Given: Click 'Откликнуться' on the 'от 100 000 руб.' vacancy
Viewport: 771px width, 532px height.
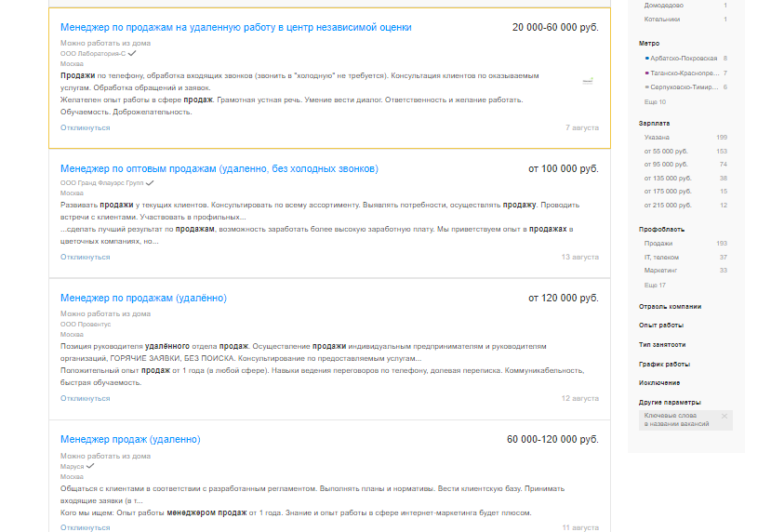Looking at the screenshot, I should (x=85, y=257).
